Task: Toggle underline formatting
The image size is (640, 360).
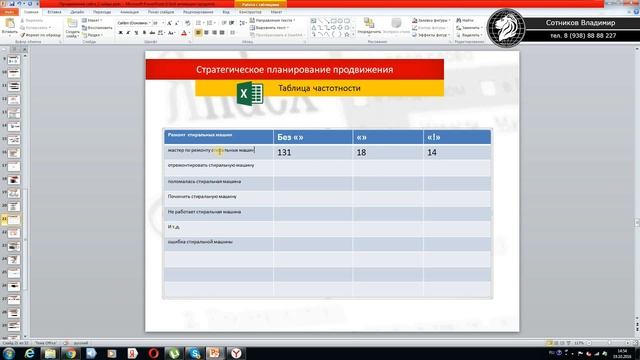Action: tap(136, 33)
